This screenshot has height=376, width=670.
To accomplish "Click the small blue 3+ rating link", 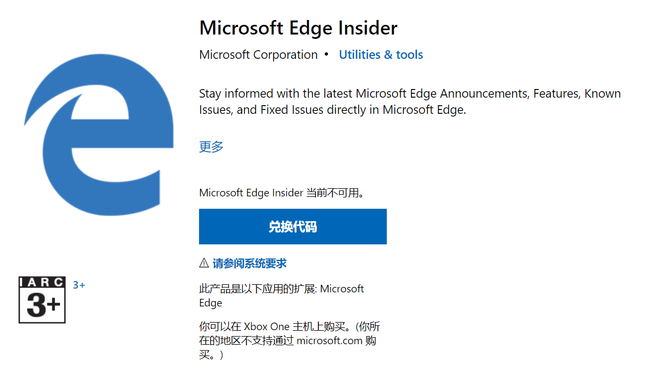I will [79, 285].
